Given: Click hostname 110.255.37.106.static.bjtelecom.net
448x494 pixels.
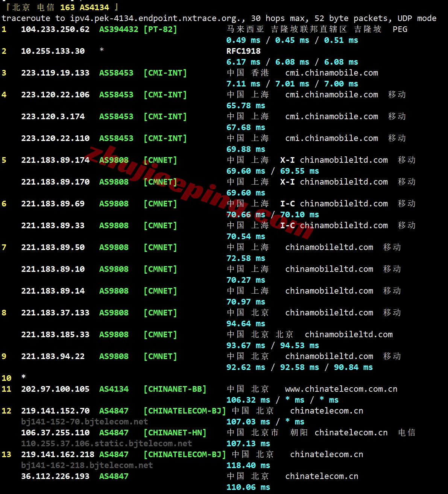Looking at the screenshot, I should coord(106,444).
